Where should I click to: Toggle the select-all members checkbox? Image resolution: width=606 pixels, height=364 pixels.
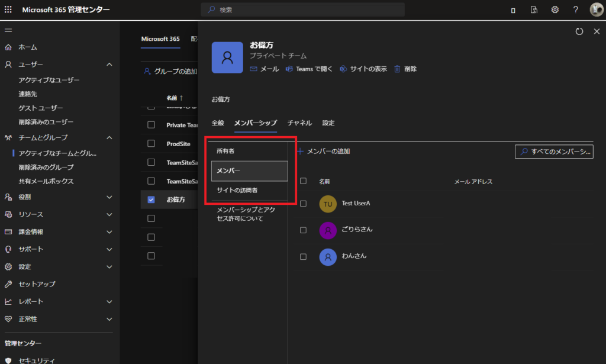point(304,181)
